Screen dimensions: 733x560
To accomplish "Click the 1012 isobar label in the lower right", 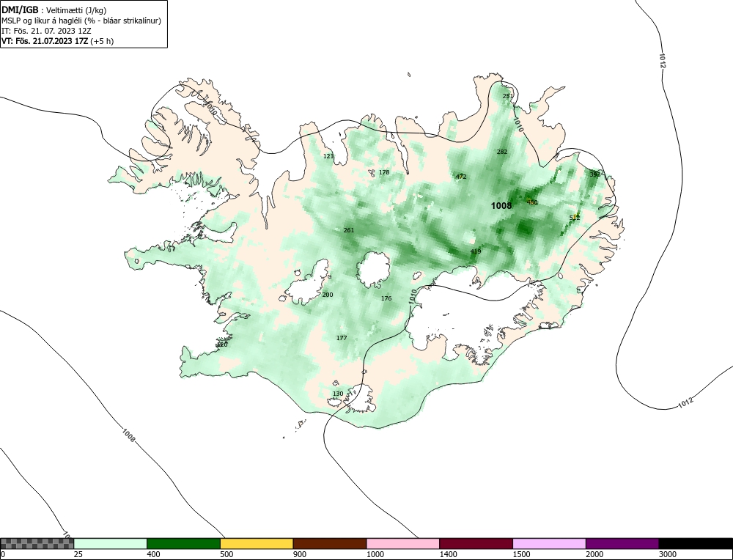I will click(685, 403).
